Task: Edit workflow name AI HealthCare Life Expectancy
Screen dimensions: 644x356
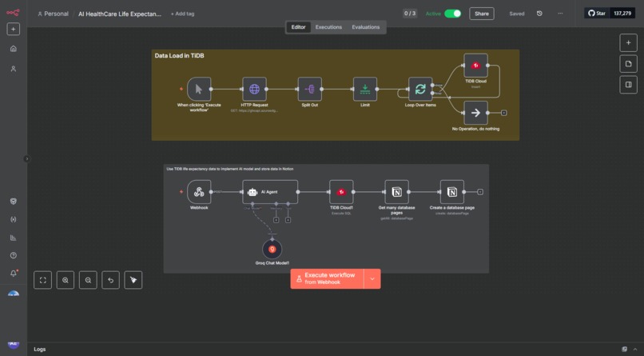Action: [120, 14]
